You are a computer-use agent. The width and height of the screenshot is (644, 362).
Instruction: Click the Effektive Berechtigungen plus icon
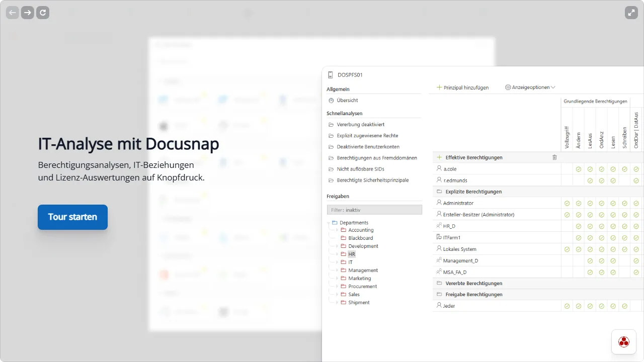click(x=439, y=157)
